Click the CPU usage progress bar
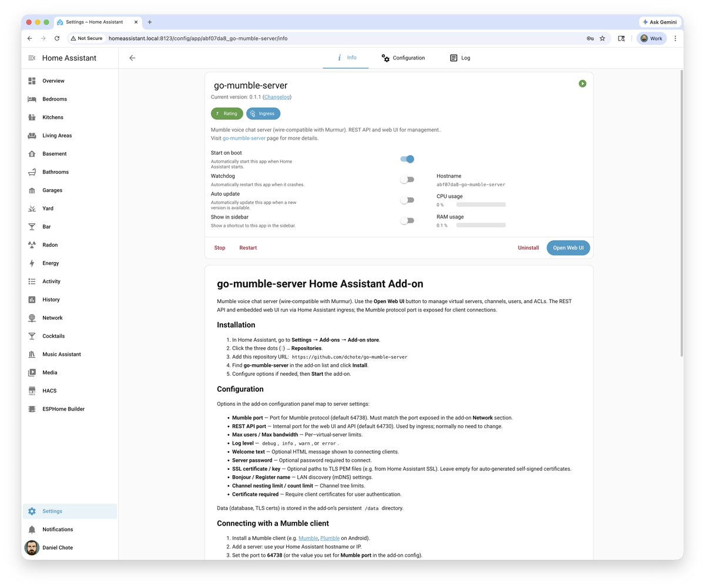 coord(481,204)
